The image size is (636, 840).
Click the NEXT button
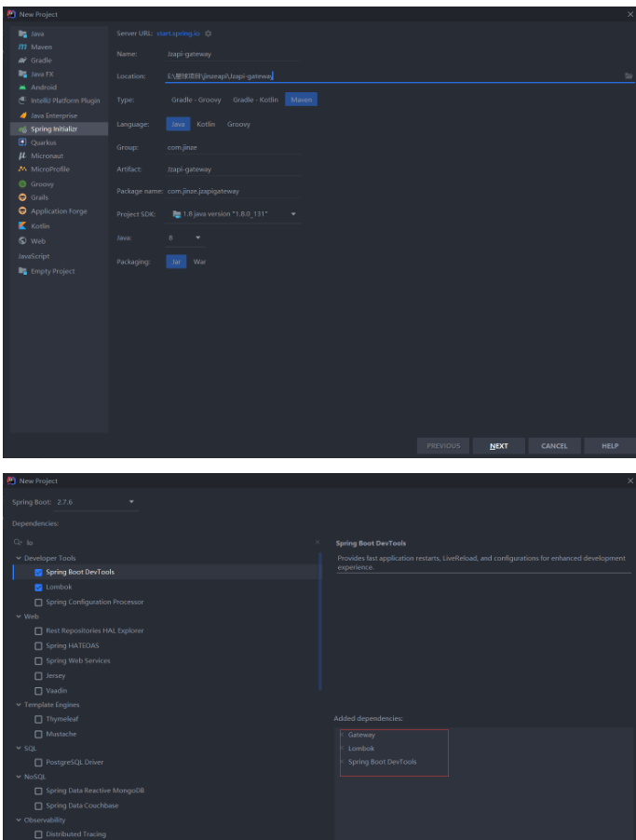pyautogui.click(x=499, y=446)
